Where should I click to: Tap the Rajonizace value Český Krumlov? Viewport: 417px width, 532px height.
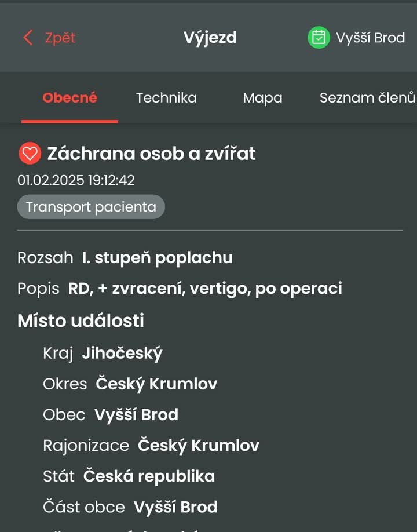[198, 445]
